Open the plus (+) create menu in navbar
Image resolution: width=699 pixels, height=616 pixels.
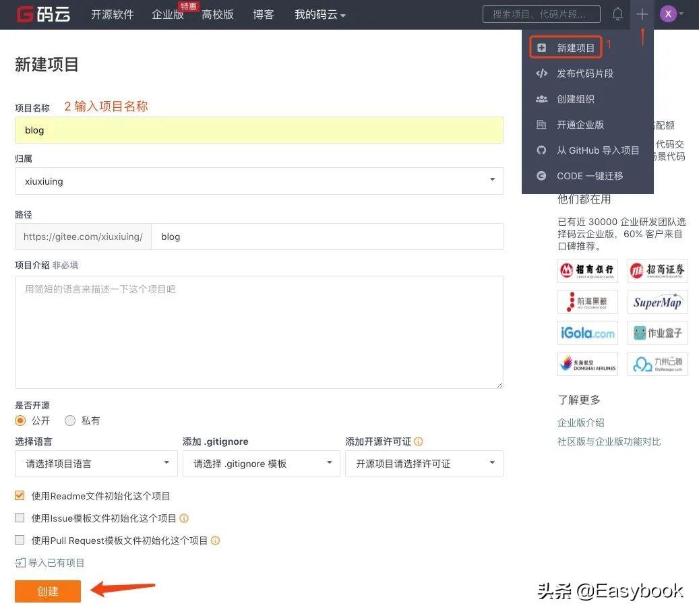pos(642,13)
